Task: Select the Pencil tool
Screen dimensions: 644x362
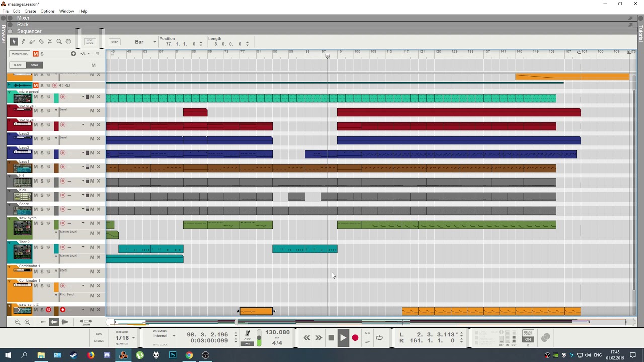Action: pyautogui.click(x=23, y=42)
